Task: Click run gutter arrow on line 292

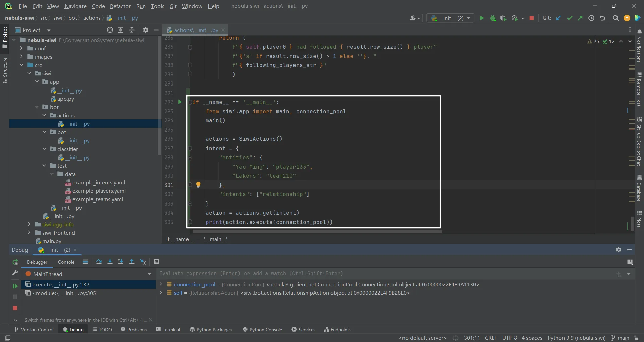Action: coord(180,102)
